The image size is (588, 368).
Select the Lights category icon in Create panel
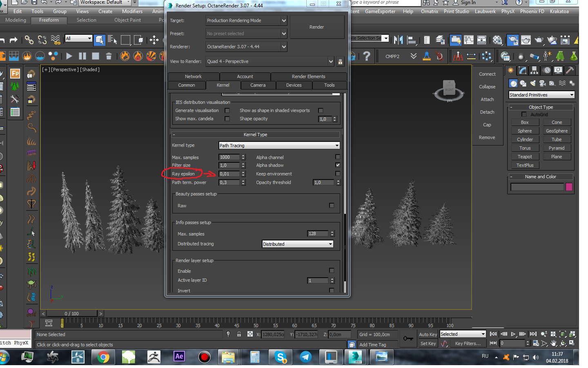533,83
